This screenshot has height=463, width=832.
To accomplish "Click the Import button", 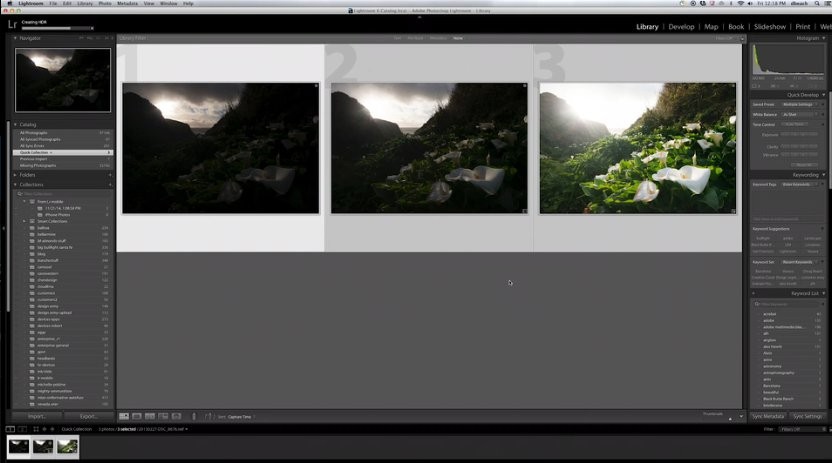I will point(37,416).
